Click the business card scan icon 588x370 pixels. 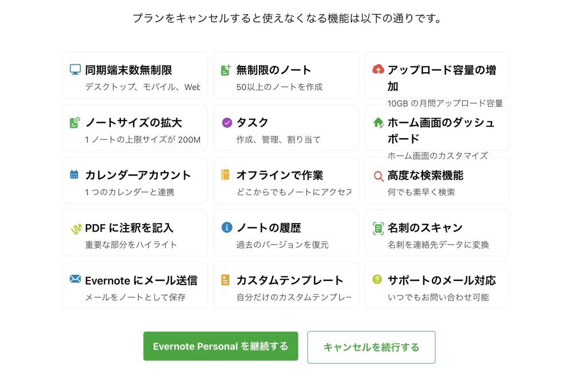click(x=378, y=228)
